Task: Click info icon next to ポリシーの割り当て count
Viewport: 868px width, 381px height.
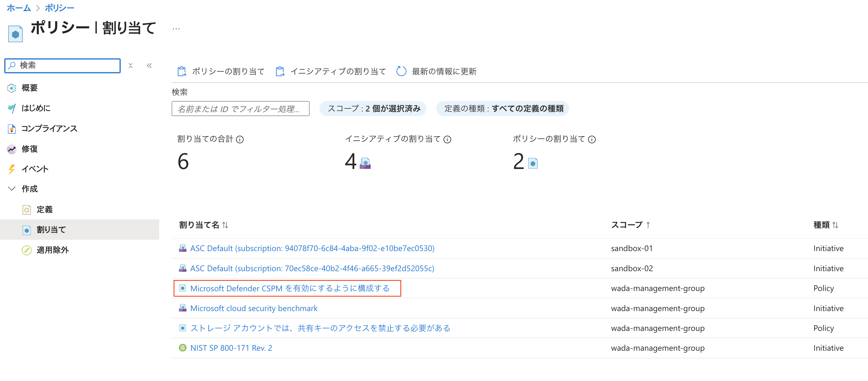Action: pyautogui.click(x=592, y=139)
